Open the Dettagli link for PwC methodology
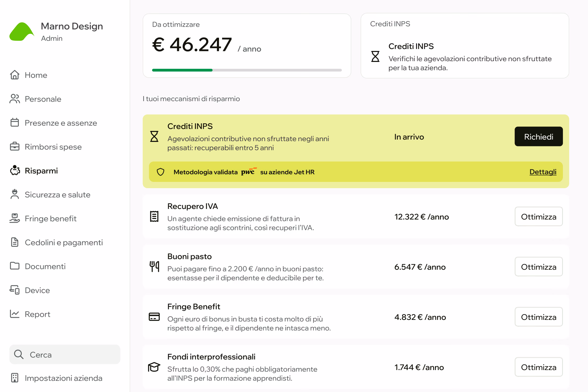The width and height of the screenshot is (588, 392). 543,172
